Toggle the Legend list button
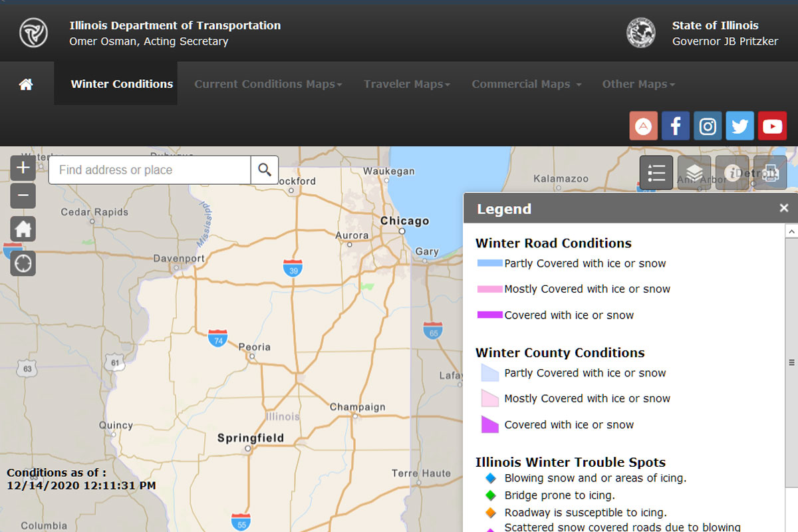Viewport: 798px width, 532px height. click(x=656, y=173)
